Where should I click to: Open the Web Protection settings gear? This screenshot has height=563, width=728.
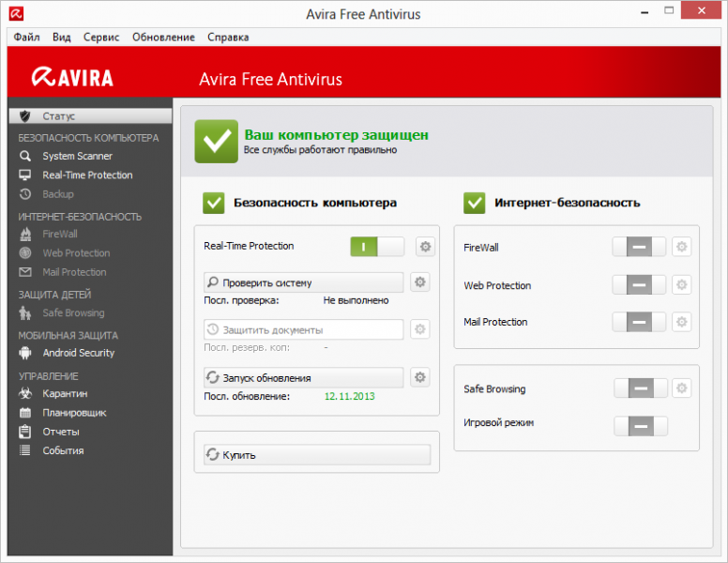pos(682,284)
